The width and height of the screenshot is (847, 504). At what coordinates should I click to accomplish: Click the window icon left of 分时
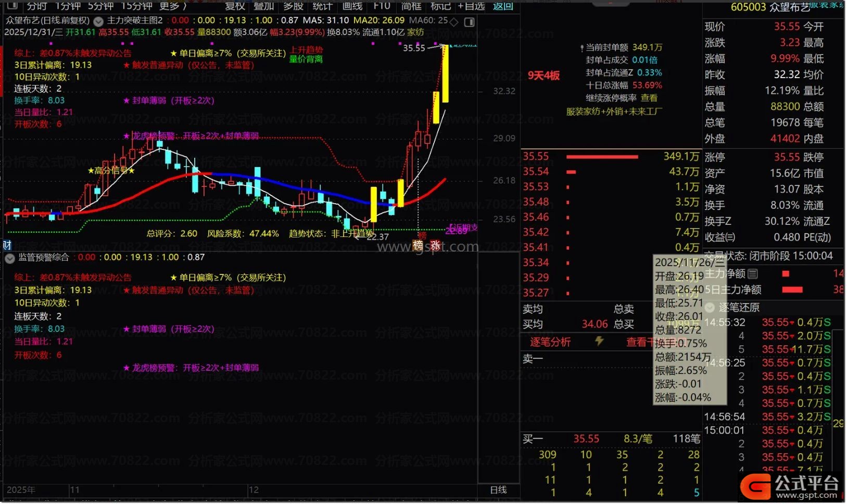(12, 6)
